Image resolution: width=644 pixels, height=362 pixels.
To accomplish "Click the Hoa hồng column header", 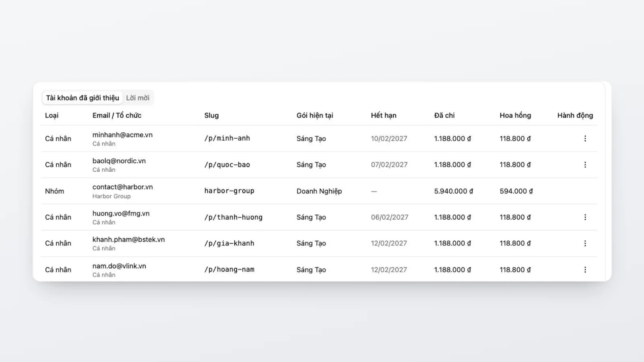I will [515, 115].
